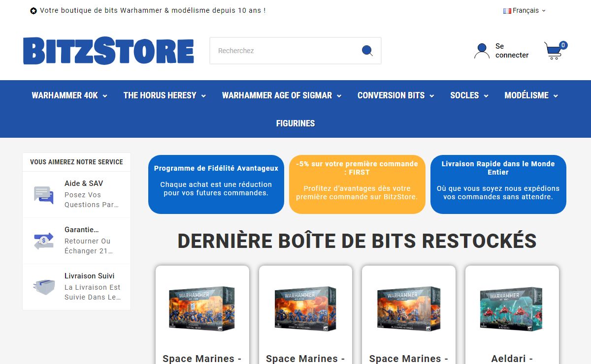Click the 'Dernière boîte de bits restockés' heading
This screenshot has width=591, height=364.
click(357, 241)
